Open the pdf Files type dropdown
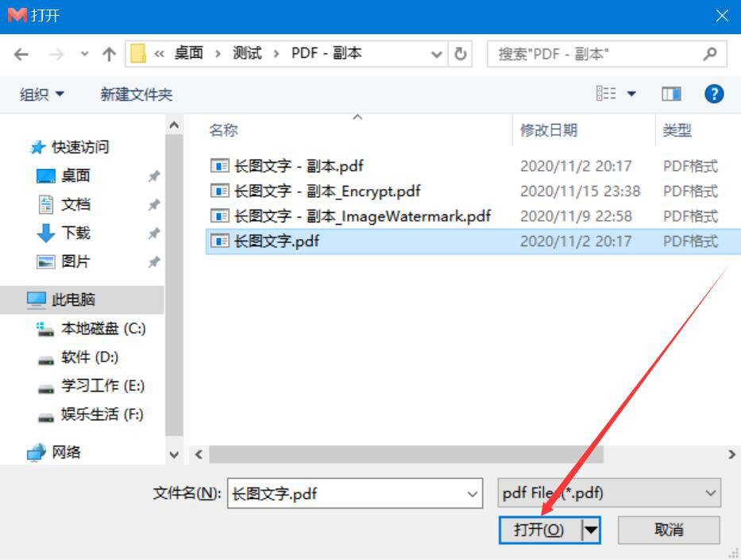 tap(609, 493)
